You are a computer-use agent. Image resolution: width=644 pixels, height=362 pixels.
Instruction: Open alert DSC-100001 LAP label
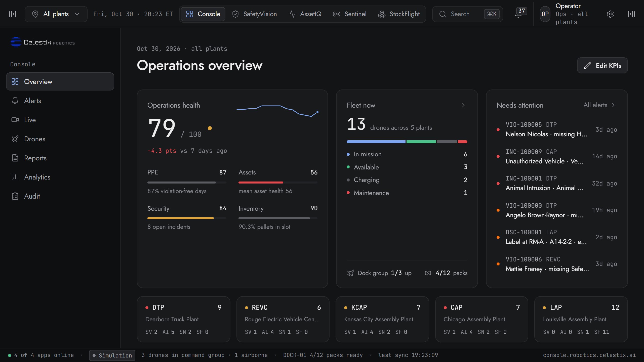(x=557, y=237)
